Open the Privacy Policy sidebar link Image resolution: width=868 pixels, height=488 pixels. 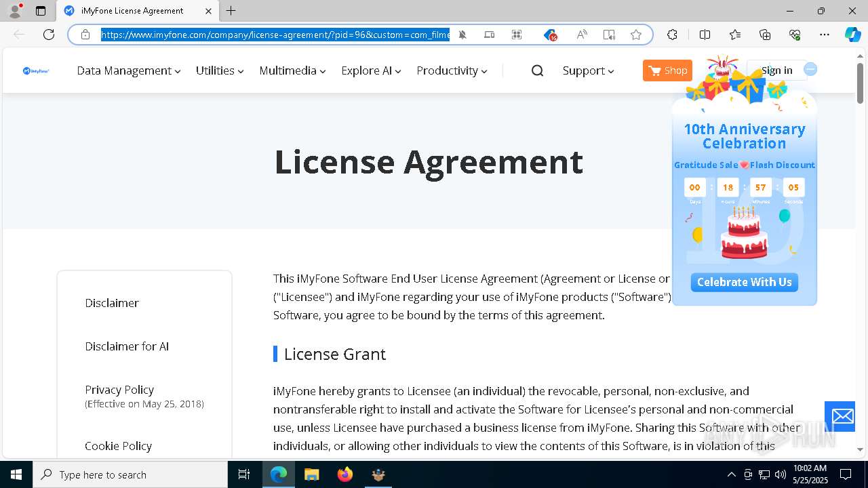119,390
